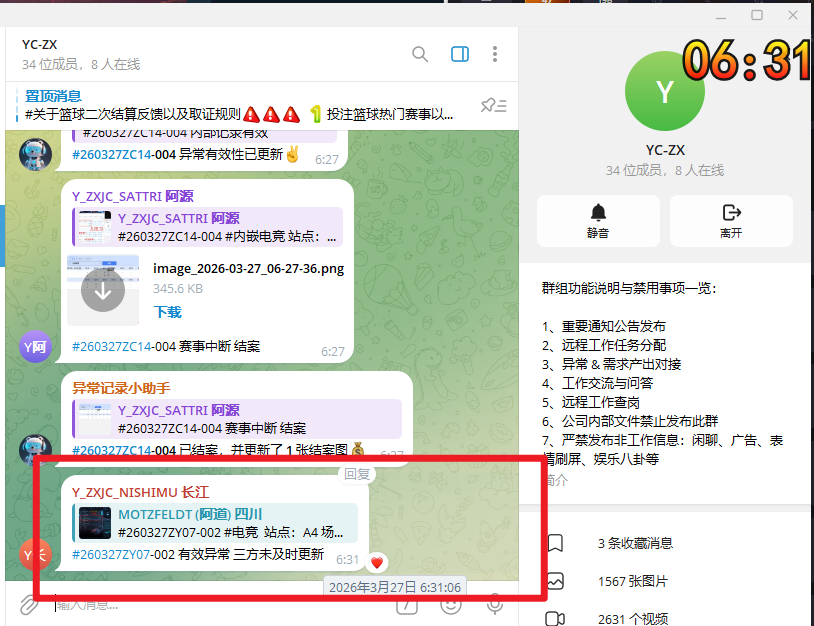
Task: Open search in YC-ZX chat header
Action: [419, 54]
